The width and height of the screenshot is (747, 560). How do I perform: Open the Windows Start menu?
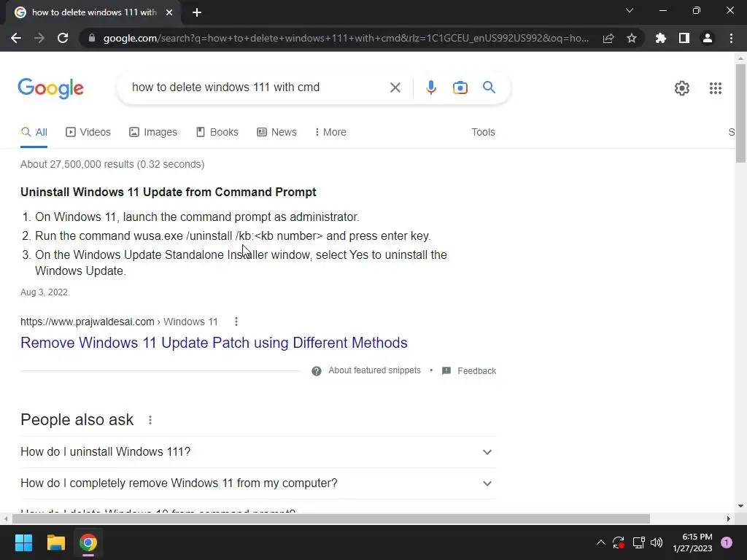pyautogui.click(x=23, y=542)
